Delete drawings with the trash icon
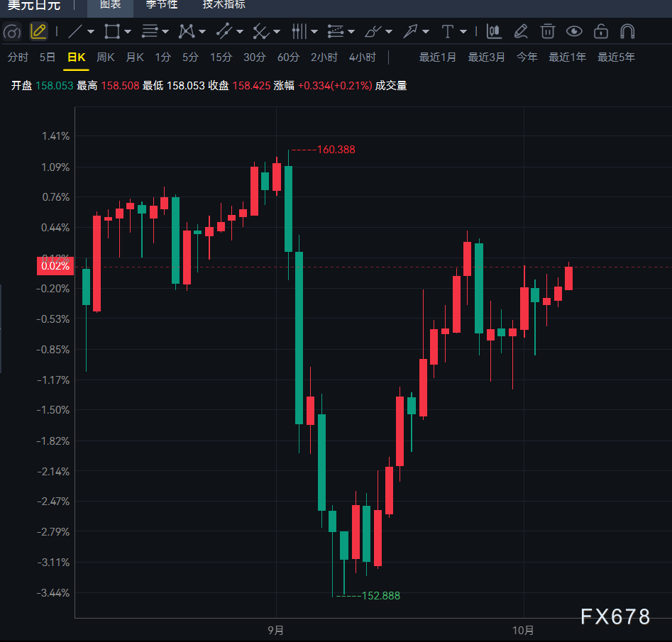672x642 pixels. point(547,31)
